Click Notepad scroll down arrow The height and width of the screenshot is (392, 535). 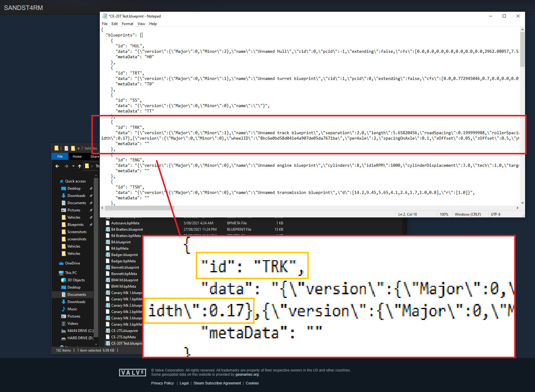pos(522,203)
